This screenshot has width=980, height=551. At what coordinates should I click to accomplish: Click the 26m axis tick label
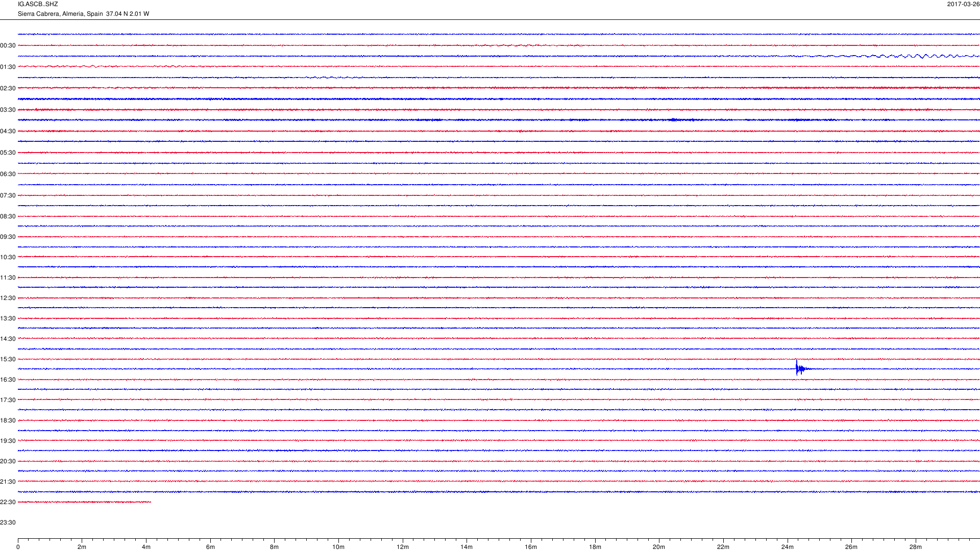pyautogui.click(x=851, y=547)
